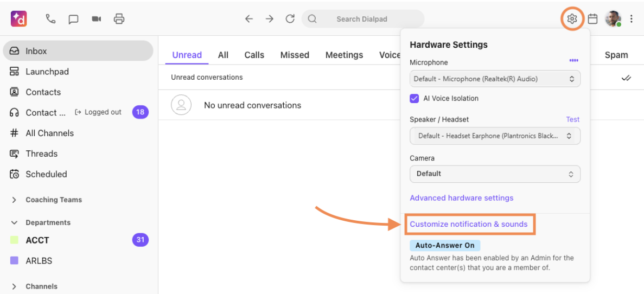Switch to the Missed tab
The image size is (644, 294).
(295, 55)
